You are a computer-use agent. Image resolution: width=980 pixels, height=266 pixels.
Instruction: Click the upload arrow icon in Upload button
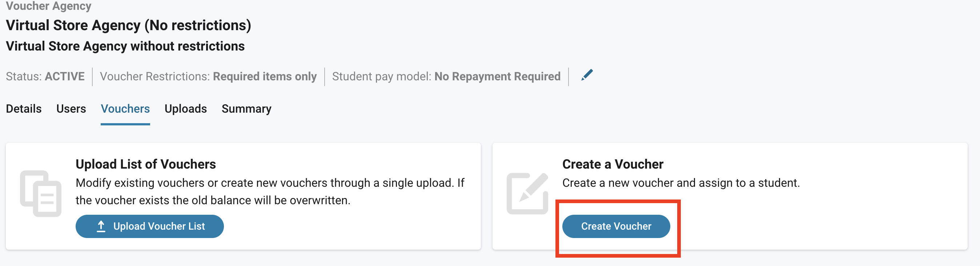101,226
